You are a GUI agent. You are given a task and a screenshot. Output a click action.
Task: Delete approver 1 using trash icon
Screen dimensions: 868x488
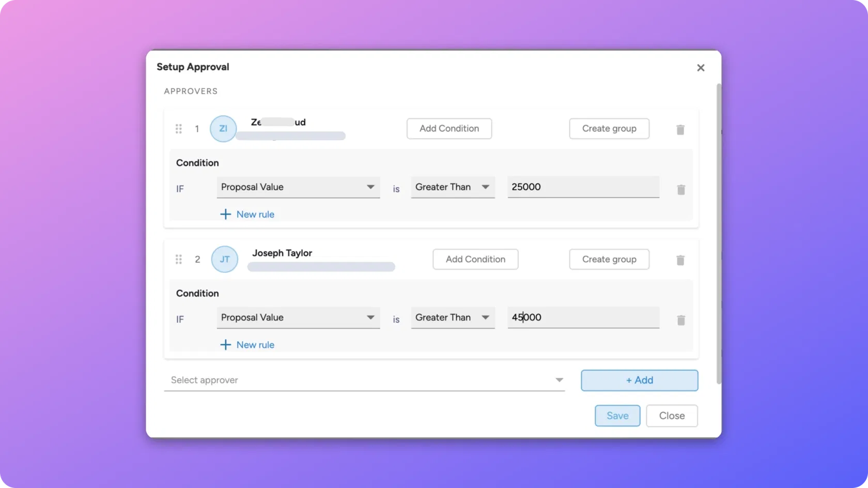click(x=680, y=129)
